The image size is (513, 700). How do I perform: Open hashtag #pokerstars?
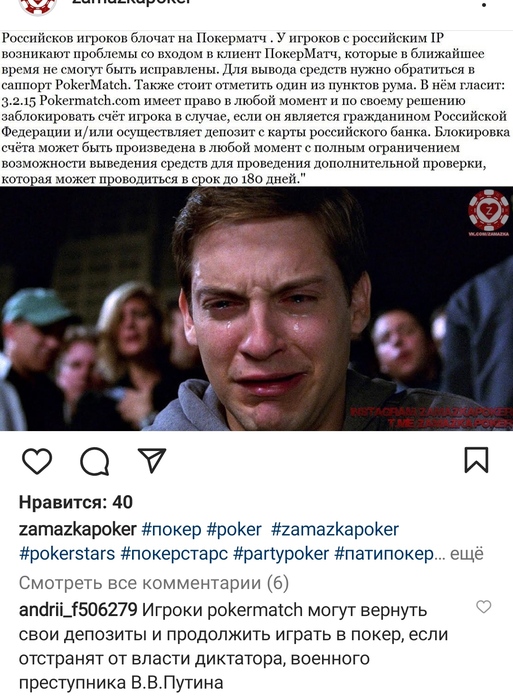[x=67, y=554]
